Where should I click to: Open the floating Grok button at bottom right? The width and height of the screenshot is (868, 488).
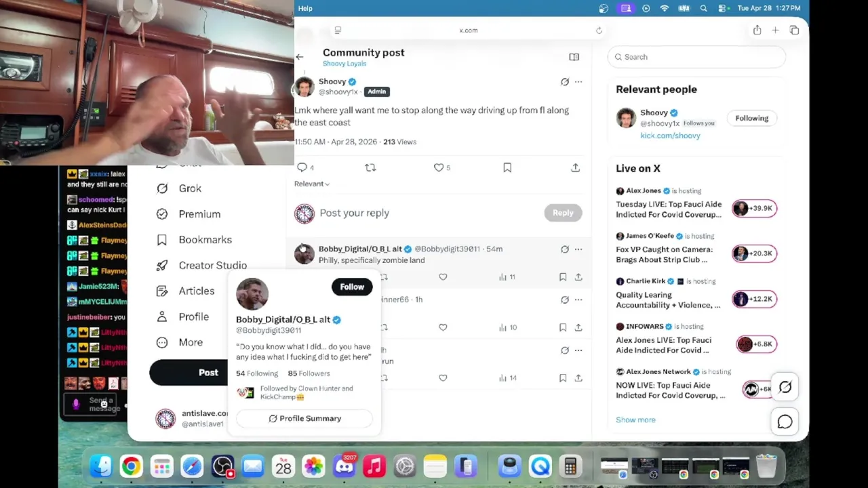tap(785, 387)
